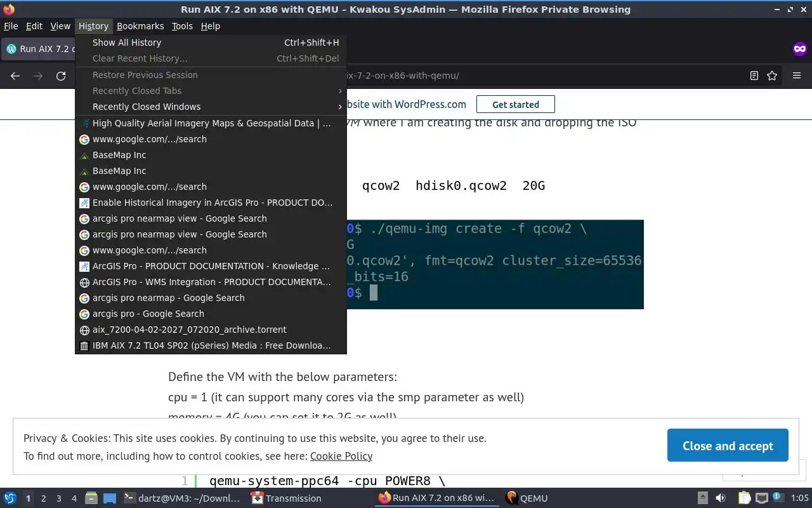Open IBM AIX 7.2 TL04 SP02 history entry
The width and height of the screenshot is (812, 508).
[x=211, y=345]
